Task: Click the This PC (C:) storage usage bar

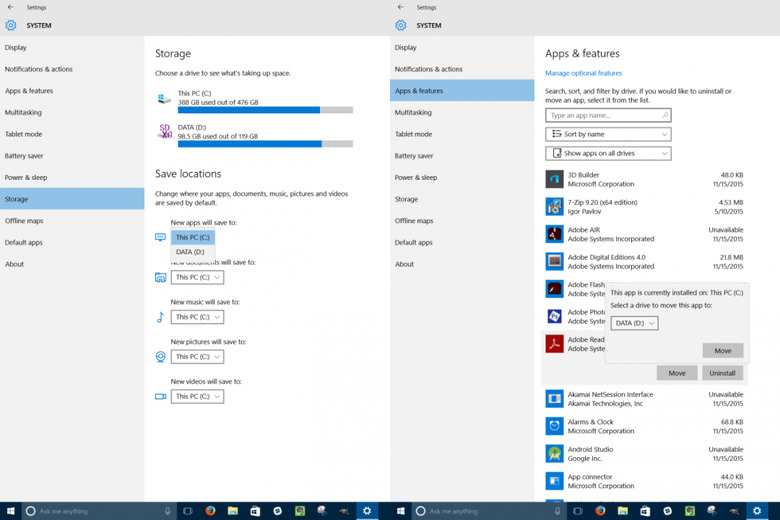Action: coord(266,110)
